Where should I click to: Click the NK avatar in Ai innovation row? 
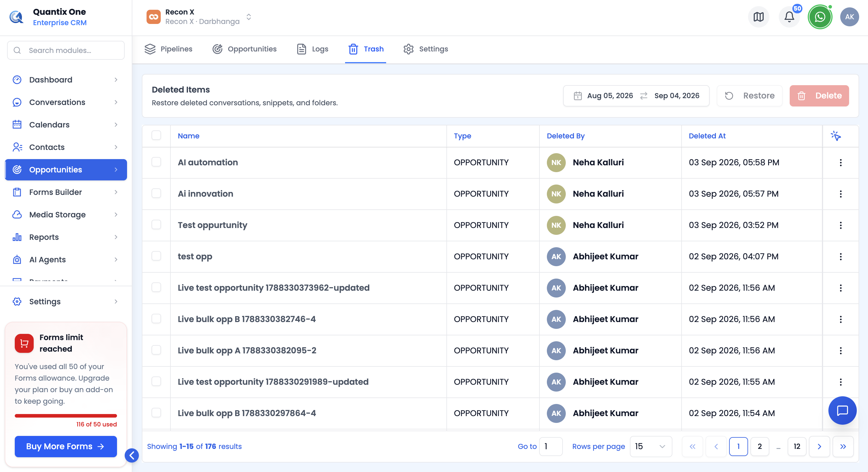pyautogui.click(x=556, y=194)
